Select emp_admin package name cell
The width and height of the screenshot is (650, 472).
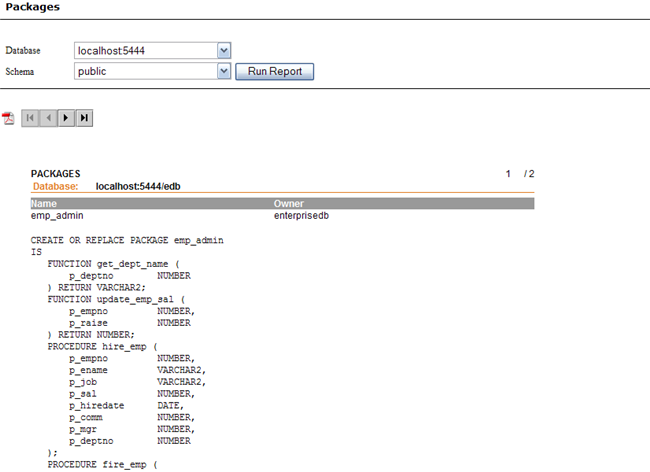57,215
